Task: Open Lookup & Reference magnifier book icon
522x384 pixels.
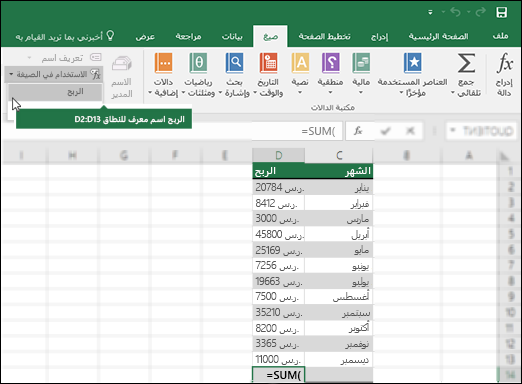Action: 234,63
